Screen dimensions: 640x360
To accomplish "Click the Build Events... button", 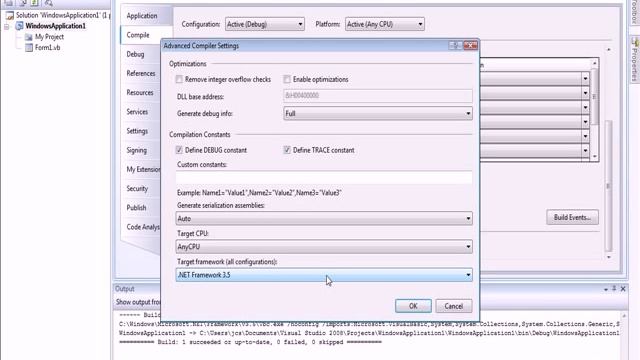I will (x=572, y=217).
